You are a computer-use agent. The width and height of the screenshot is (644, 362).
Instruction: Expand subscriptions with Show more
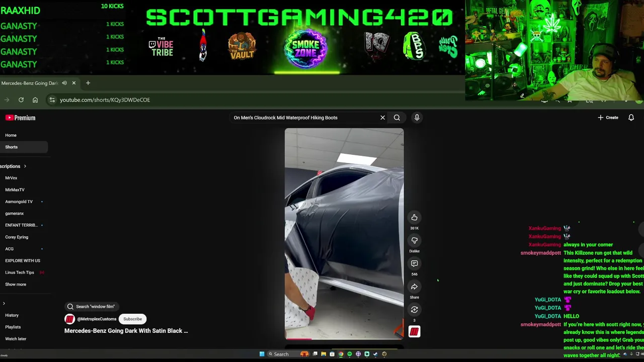coord(15,285)
